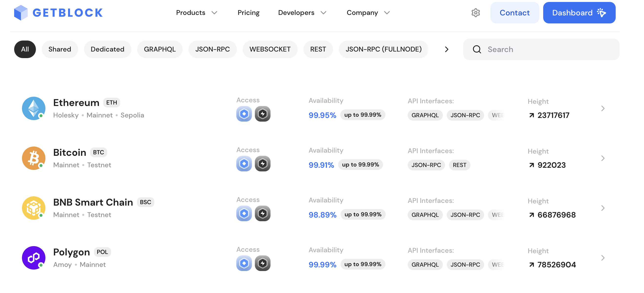The height and width of the screenshot is (293, 644).
Task: Click Bitcoin's dark dedicated access icon
Action: tap(262, 164)
